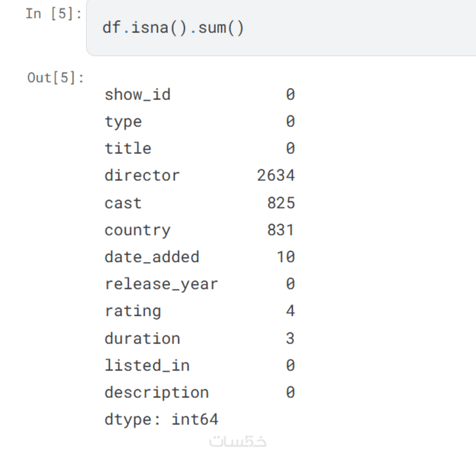Click the director row label
Viewport: 476px width, 456px height.
click(142, 175)
